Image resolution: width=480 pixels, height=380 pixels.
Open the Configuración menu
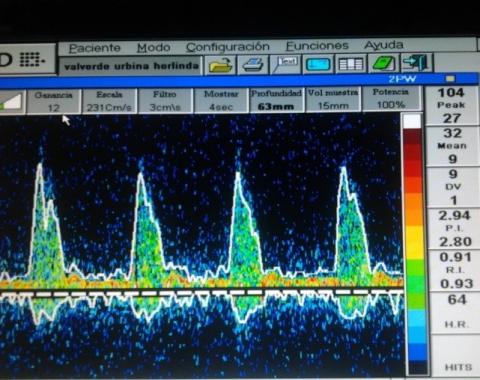[x=228, y=47]
